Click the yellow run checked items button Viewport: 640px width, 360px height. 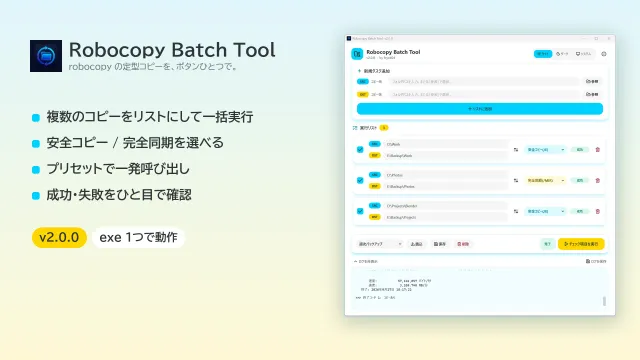[581, 244]
